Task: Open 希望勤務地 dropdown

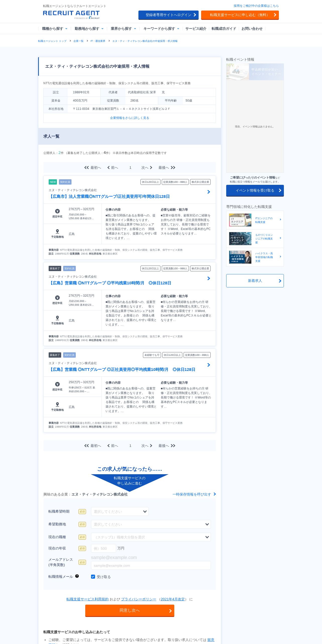Action: 151,524
